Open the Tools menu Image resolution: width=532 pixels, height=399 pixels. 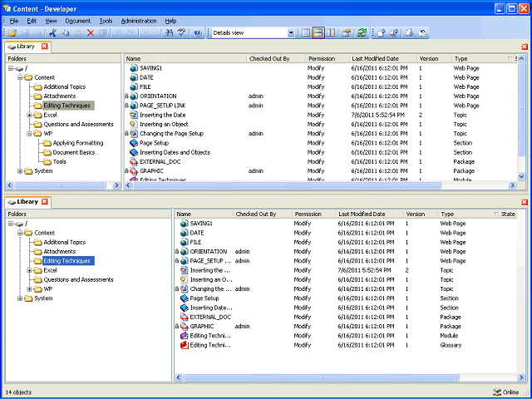pos(106,21)
